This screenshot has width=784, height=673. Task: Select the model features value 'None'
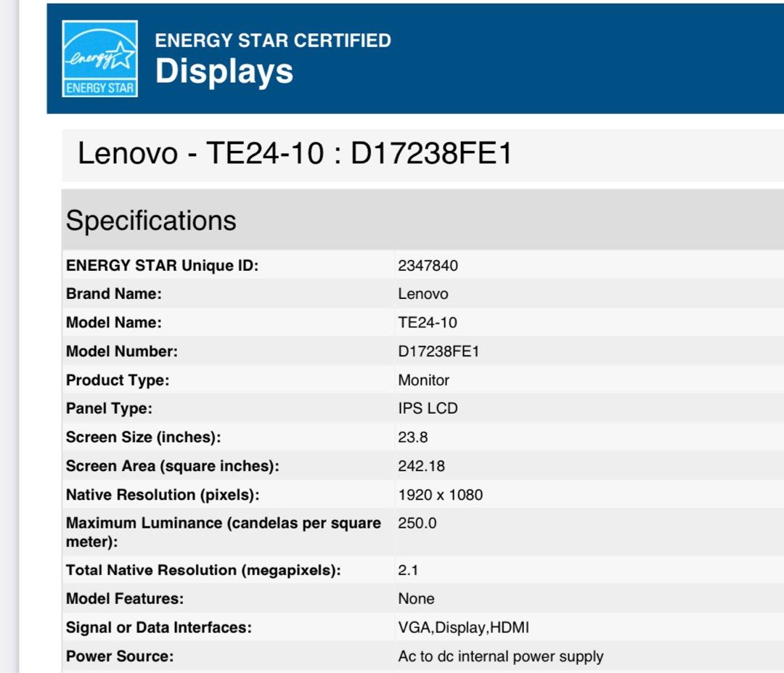[416, 599]
